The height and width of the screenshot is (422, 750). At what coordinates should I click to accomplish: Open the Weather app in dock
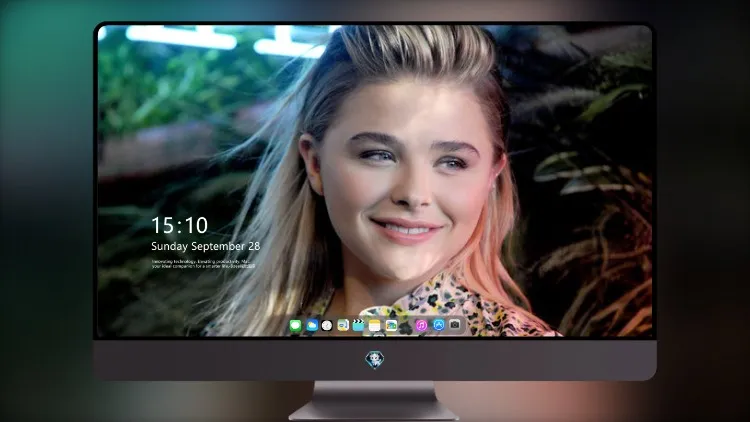click(312, 326)
